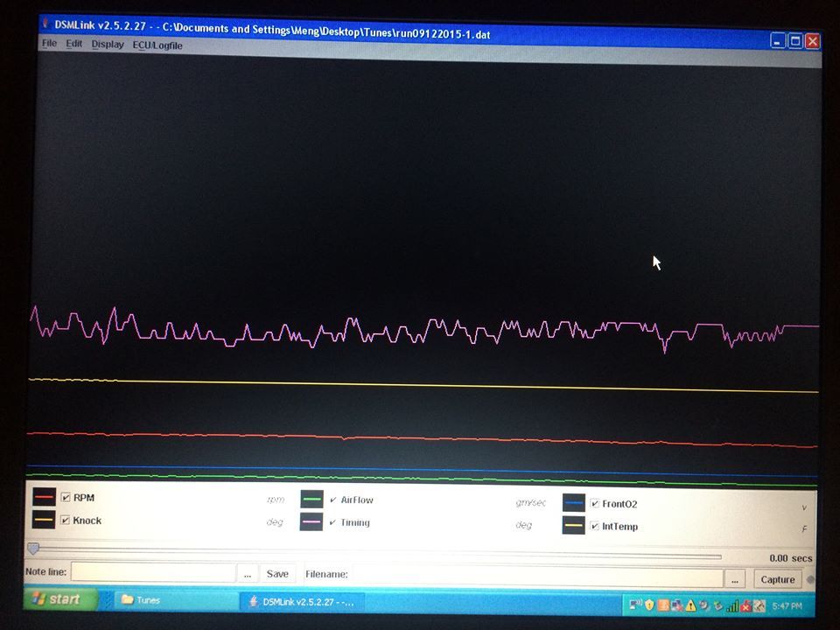This screenshot has width=840, height=630.
Task: Open the File menu
Action: (49, 44)
